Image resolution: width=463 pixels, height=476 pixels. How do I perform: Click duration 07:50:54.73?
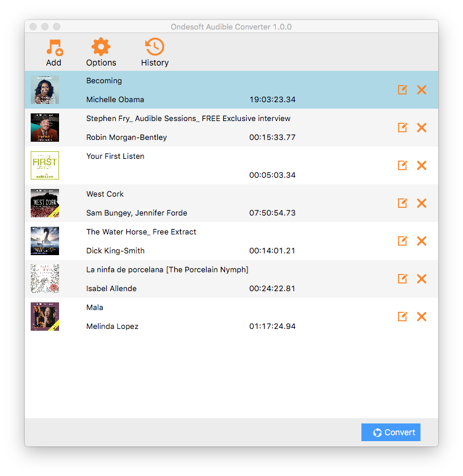(272, 213)
